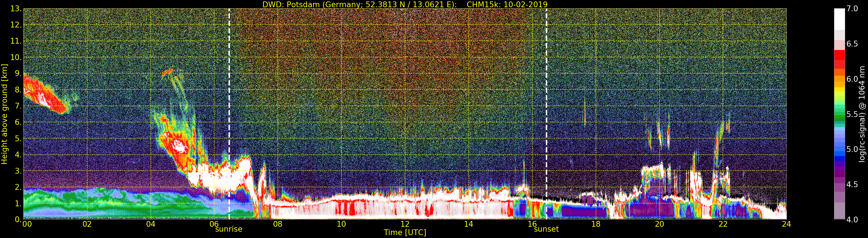Click the time tick label '12'
868x238 pixels.
pyautogui.click(x=405, y=224)
